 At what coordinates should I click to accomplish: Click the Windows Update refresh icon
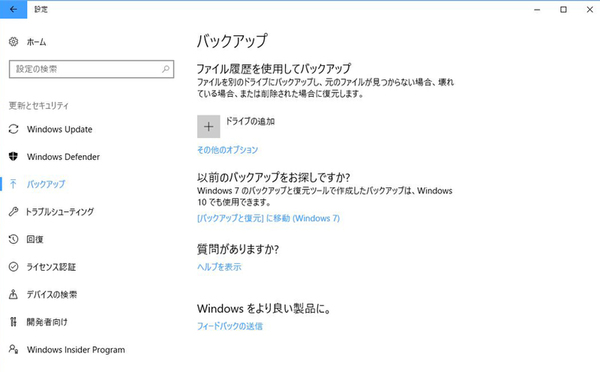13,129
